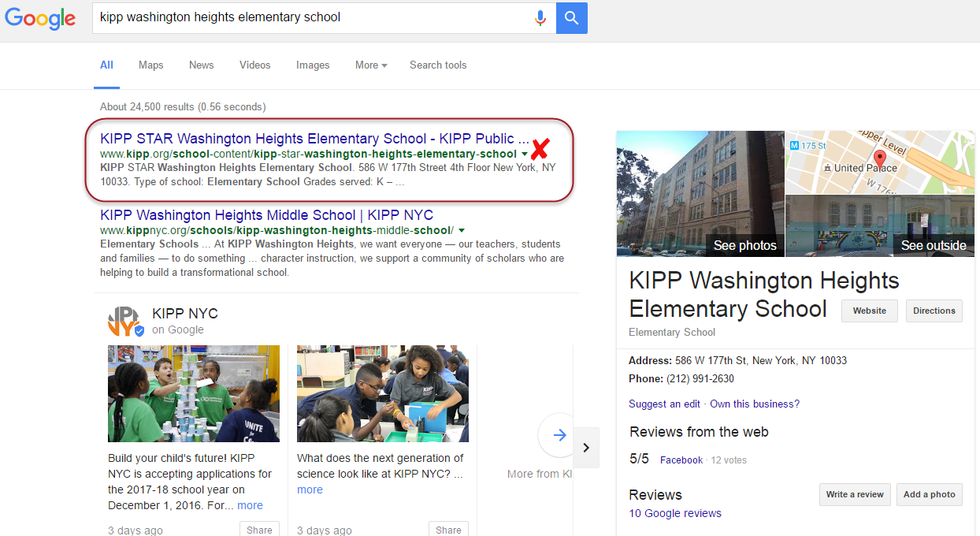Click the address 586 W 177th St text
Image resolution: width=980 pixels, height=536 pixels.
pos(761,360)
